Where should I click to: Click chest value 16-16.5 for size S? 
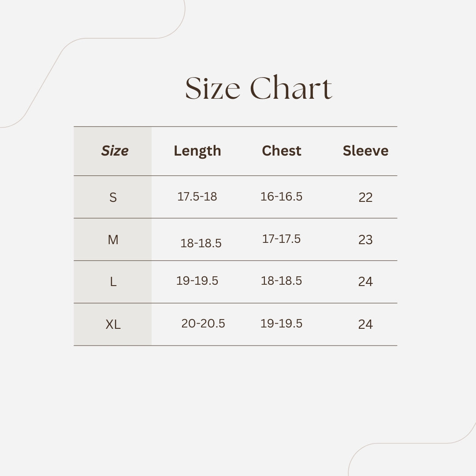281,197
